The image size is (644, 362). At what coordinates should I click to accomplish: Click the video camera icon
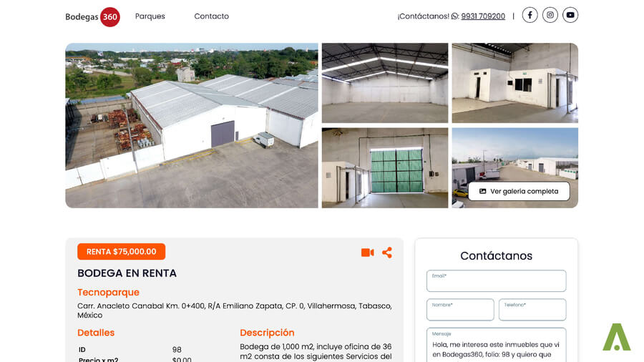click(x=368, y=253)
